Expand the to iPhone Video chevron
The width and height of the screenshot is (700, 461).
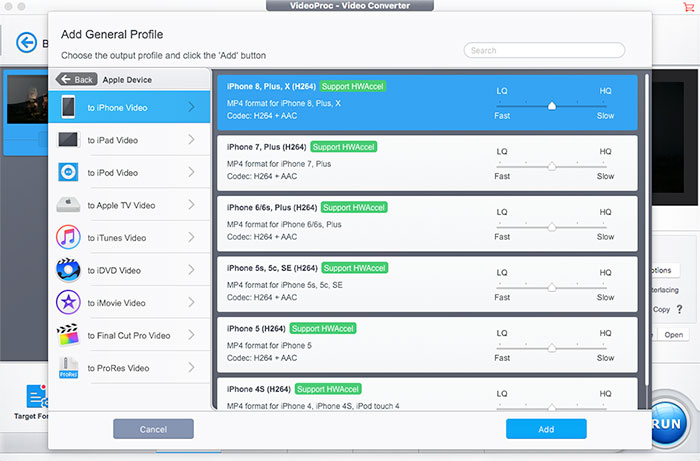pos(192,107)
